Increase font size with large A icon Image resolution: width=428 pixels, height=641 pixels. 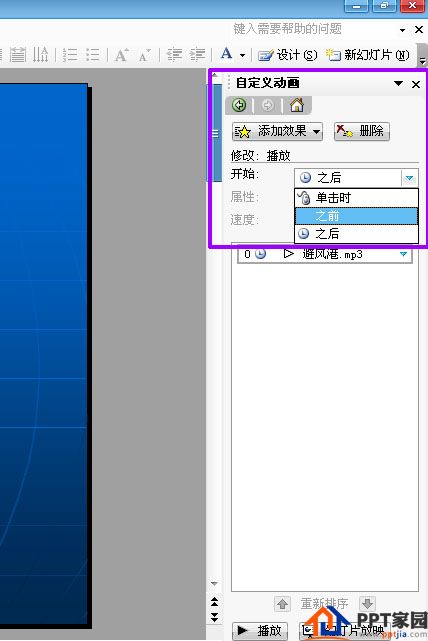(x=122, y=54)
